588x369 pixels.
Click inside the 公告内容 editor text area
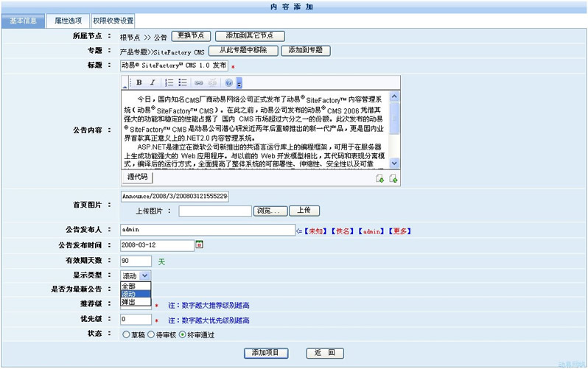(x=255, y=130)
